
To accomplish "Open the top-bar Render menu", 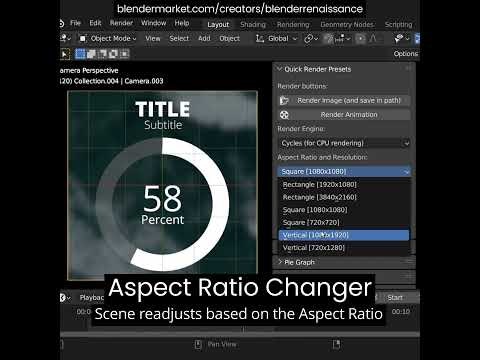I will (x=121, y=23).
